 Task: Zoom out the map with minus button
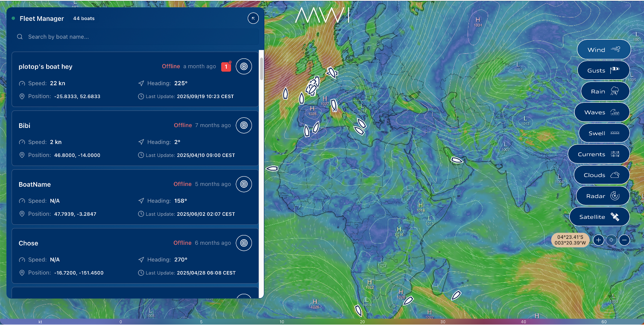(x=624, y=240)
